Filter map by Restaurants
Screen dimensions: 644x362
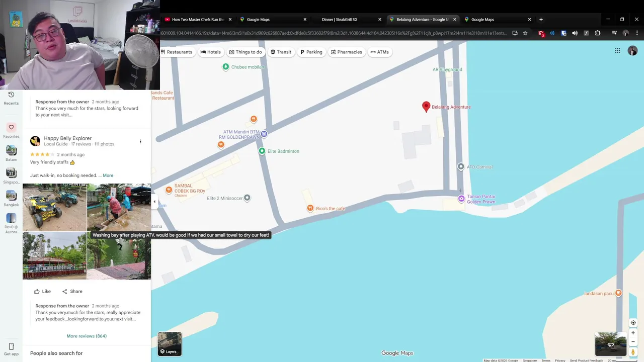[x=176, y=52]
